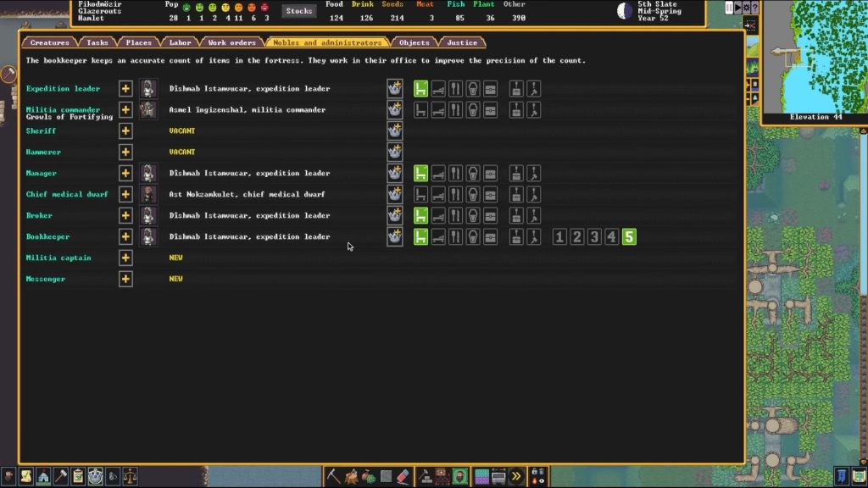The width and height of the screenshot is (868, 488).
Task: Open the tasks scroll icon in bottom bar
Action: pyautogui.click(x=26, y=476)
